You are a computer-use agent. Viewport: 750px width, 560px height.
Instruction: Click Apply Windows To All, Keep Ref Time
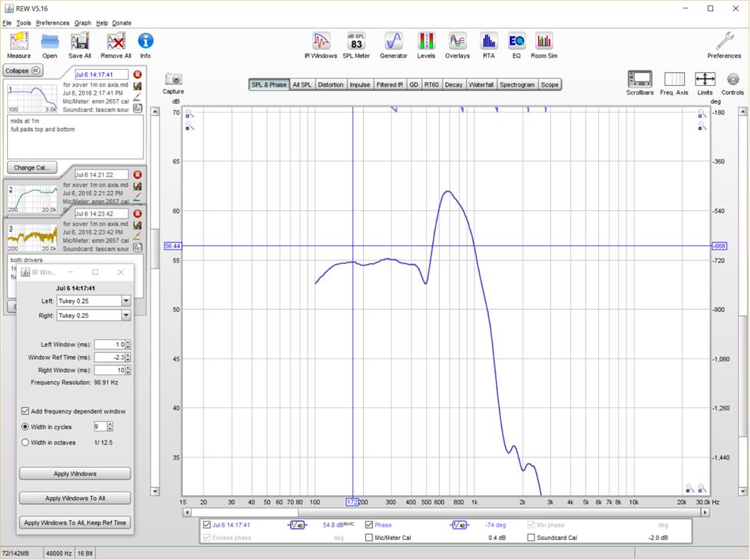click(75, 522)
